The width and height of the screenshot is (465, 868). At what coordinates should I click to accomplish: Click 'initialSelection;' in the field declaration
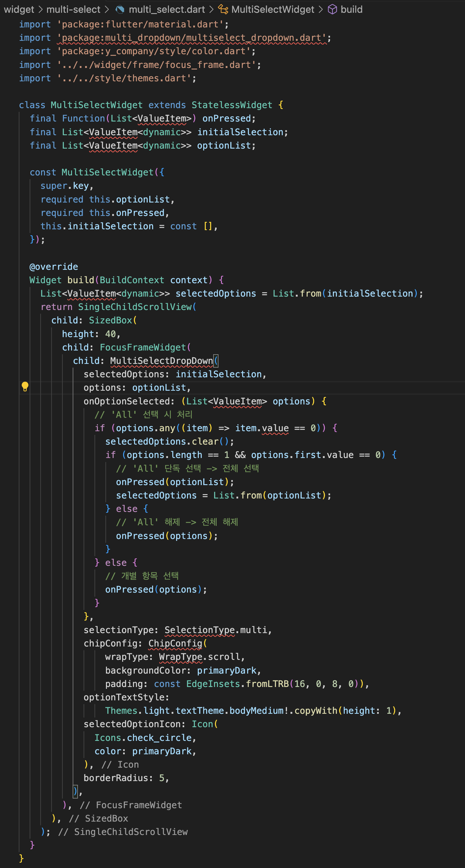(242, 132)
